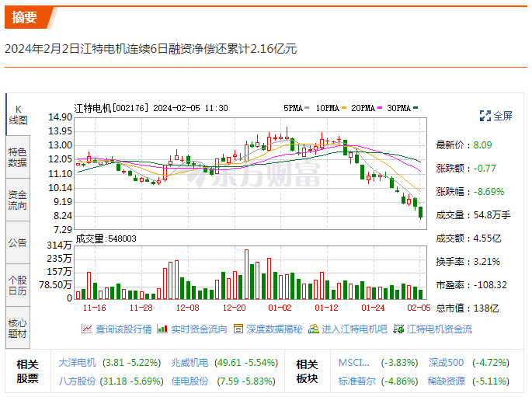Click the 江特电机[002176] chart title
This screenshot has width=532, height=397.
[x=111, y=108]
